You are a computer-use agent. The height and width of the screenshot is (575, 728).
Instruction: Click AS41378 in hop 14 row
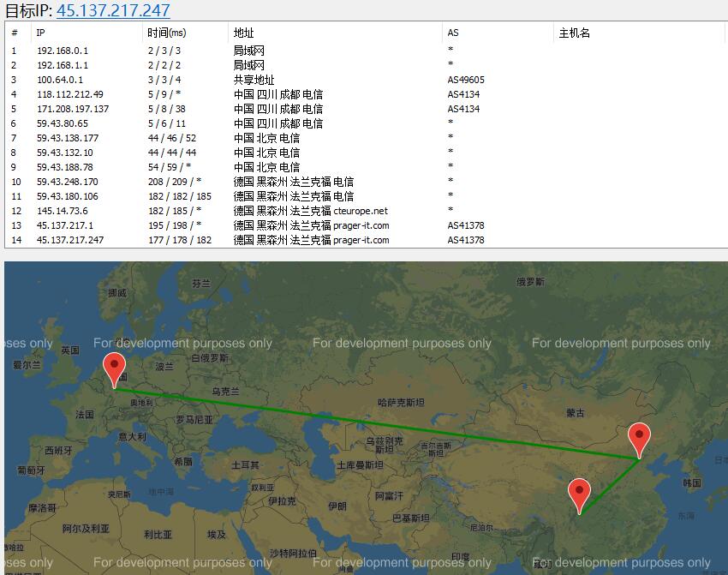coord(466,240)
